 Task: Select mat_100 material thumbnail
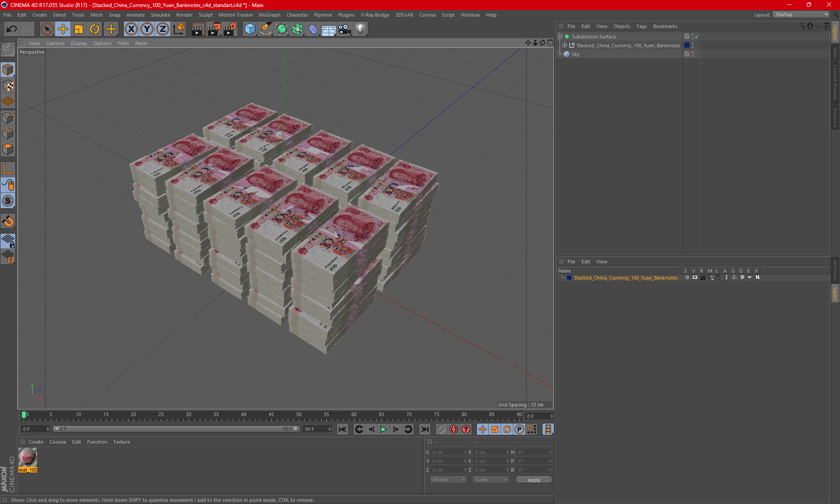click(x=28, y=458)
